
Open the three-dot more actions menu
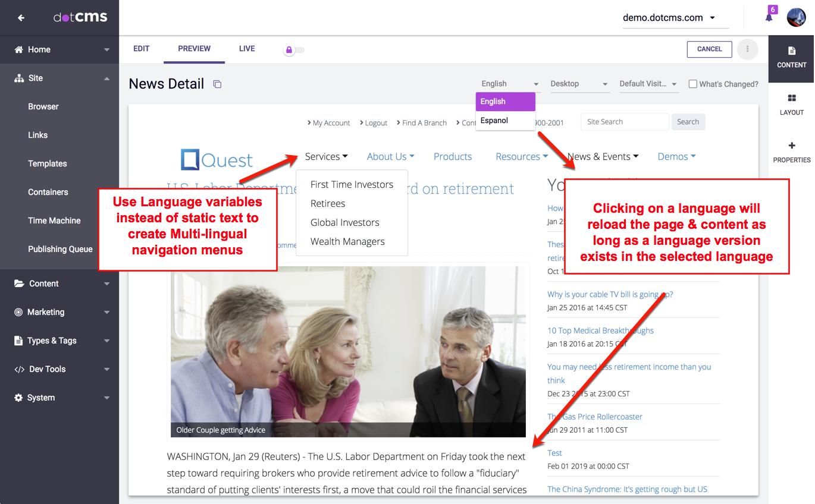747,49
